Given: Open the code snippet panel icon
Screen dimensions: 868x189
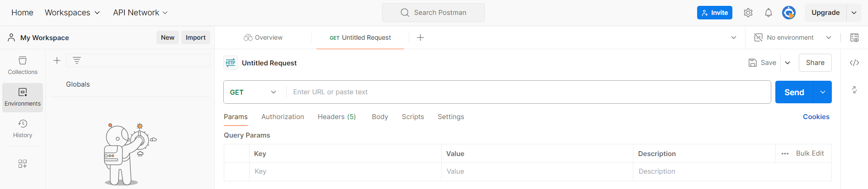Looking at the screenshot, I should point(854,63).
